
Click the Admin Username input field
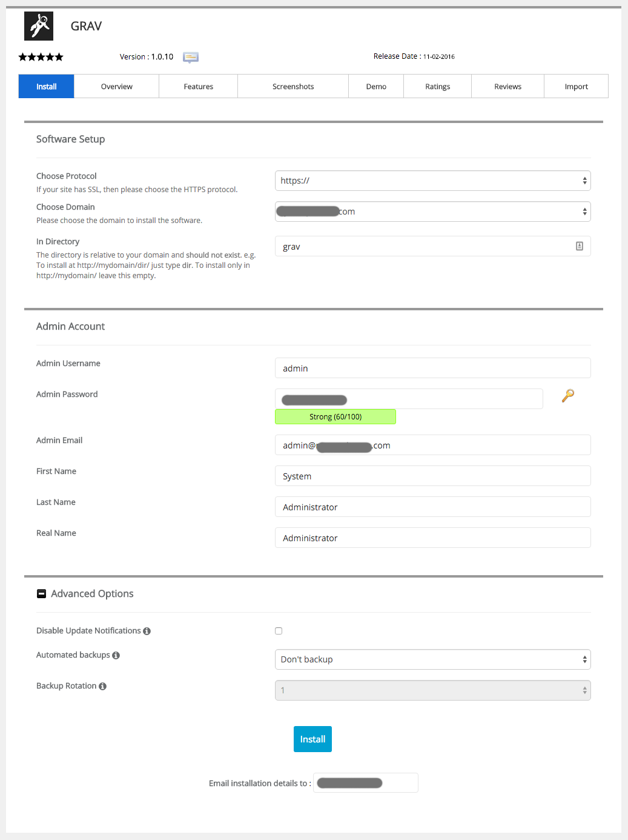432,368
